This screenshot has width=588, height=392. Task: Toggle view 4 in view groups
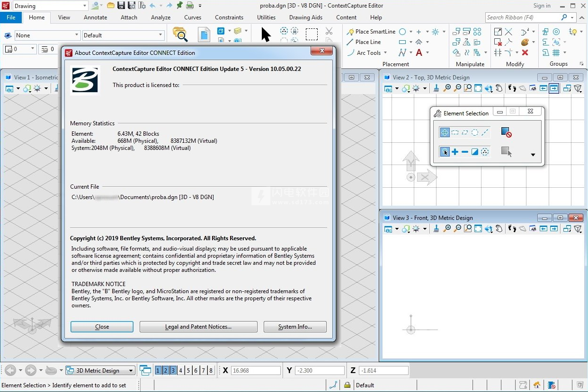point(181,371)
